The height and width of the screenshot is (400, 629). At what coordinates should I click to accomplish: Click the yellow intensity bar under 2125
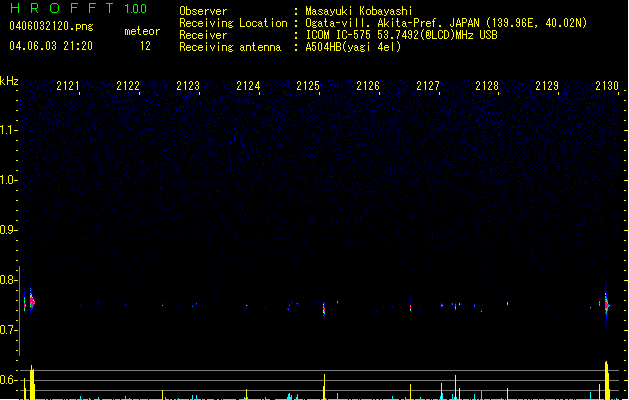point(324,387)
